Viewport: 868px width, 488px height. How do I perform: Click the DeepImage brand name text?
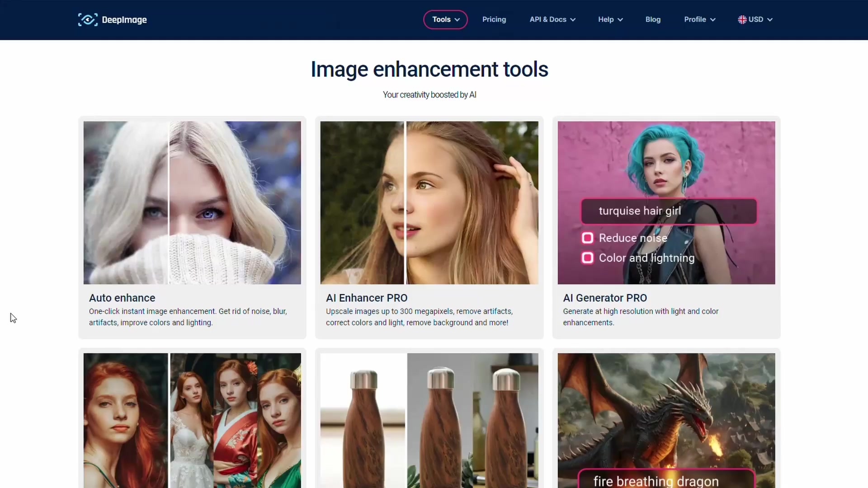(x=124, y=20)
